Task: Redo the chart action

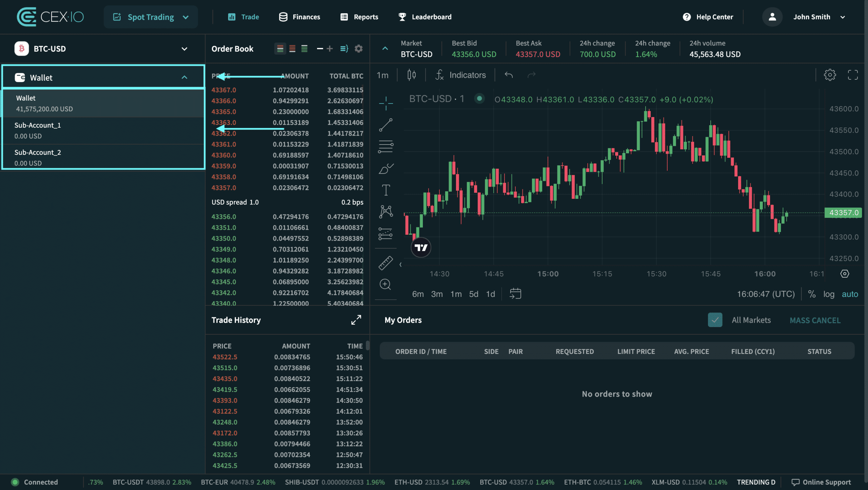Action: point(532,75)
